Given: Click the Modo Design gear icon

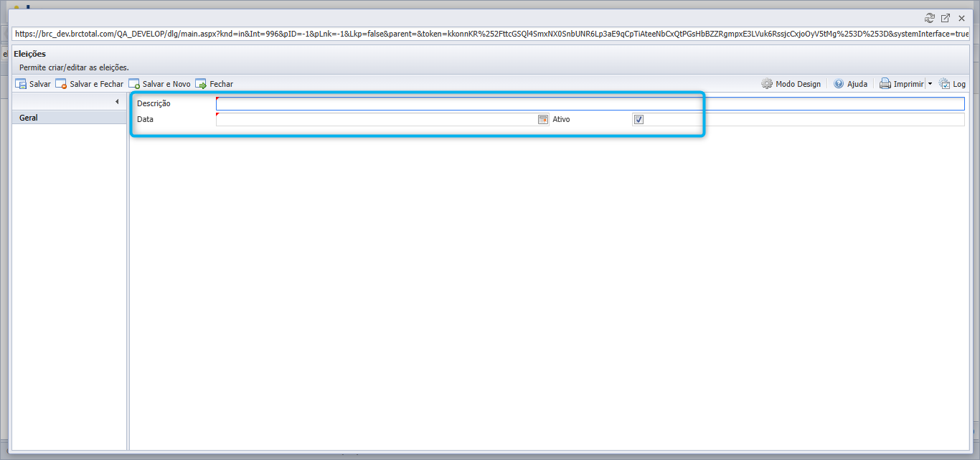Looking at the screenshot, I should click(x=767, y=84).
